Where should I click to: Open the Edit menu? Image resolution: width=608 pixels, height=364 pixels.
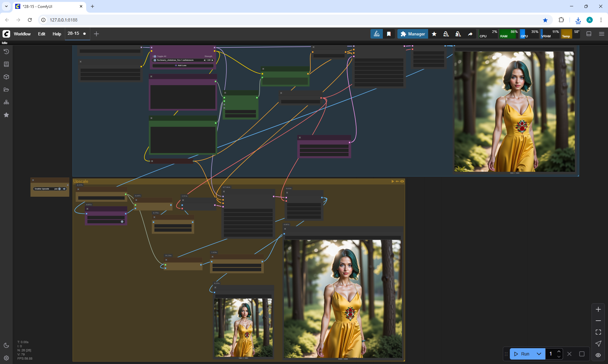coord(41,34)
